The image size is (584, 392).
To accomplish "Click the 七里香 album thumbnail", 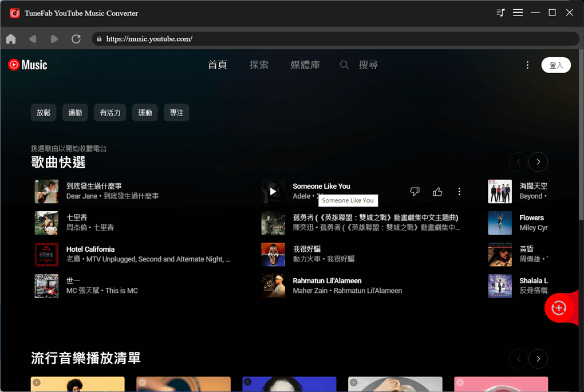I will 46,223.
